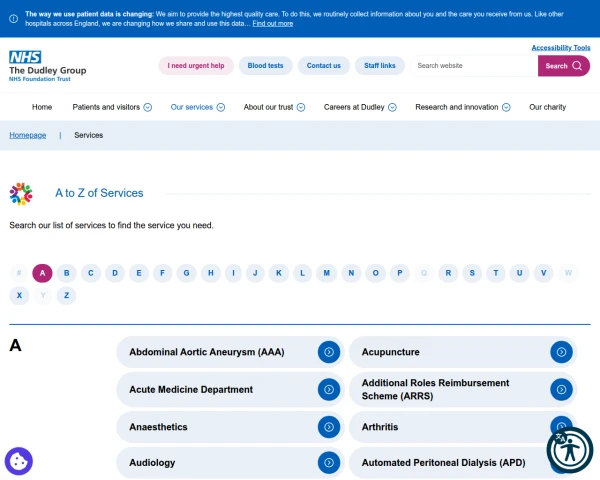Click arrow icon beside Abdominal Aortic Aneurysm
The width and height of the screenshot is (600, 480).
point(329,352)
